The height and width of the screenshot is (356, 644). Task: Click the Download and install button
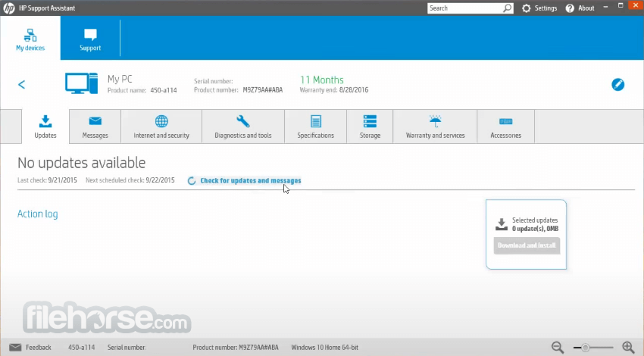[527, 245]
